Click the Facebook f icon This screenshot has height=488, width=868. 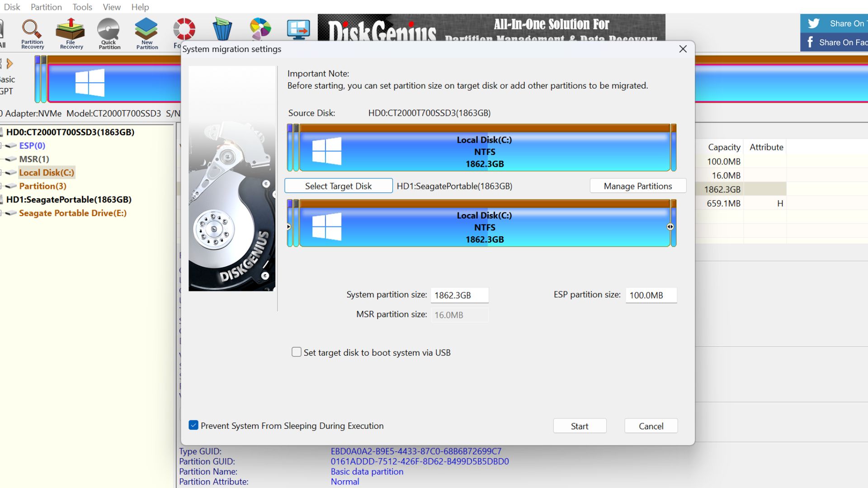810,42
